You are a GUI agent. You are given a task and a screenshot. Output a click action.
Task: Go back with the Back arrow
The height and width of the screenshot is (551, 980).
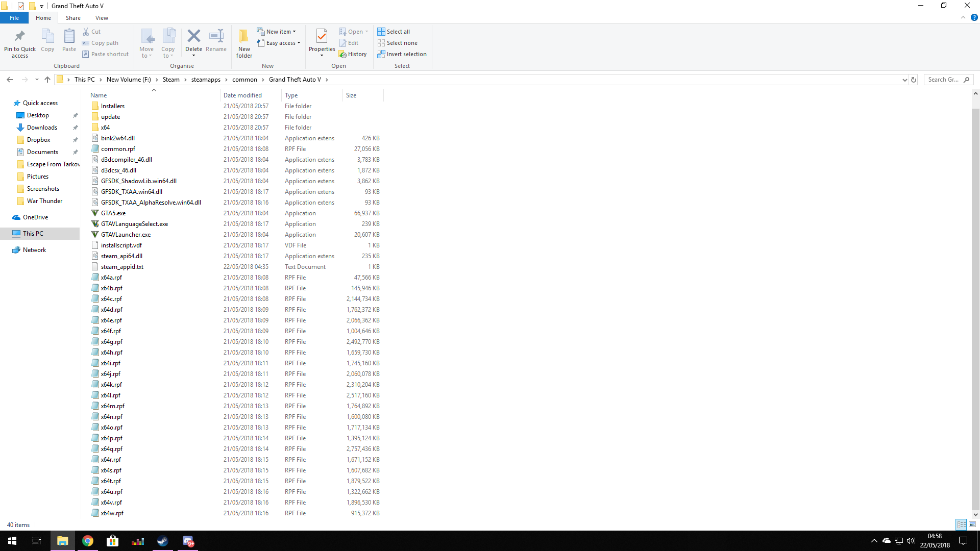[10, 80]
